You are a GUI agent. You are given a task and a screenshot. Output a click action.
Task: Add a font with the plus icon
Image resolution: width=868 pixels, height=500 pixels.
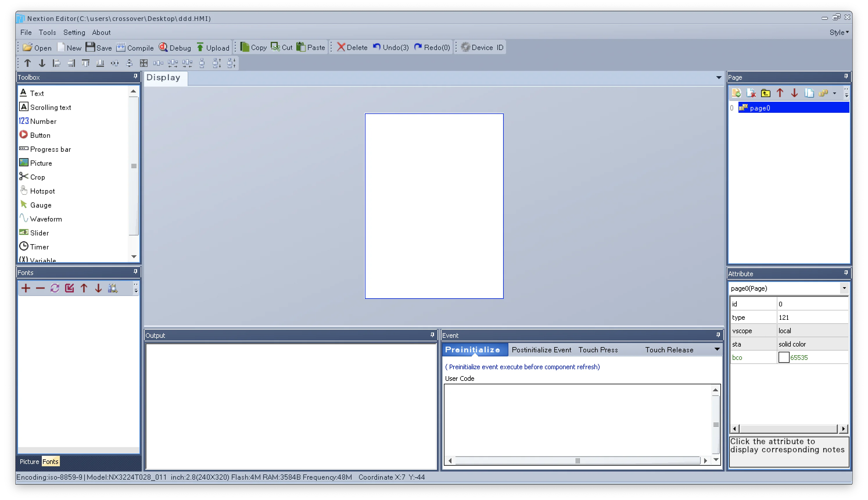point(26,288)
